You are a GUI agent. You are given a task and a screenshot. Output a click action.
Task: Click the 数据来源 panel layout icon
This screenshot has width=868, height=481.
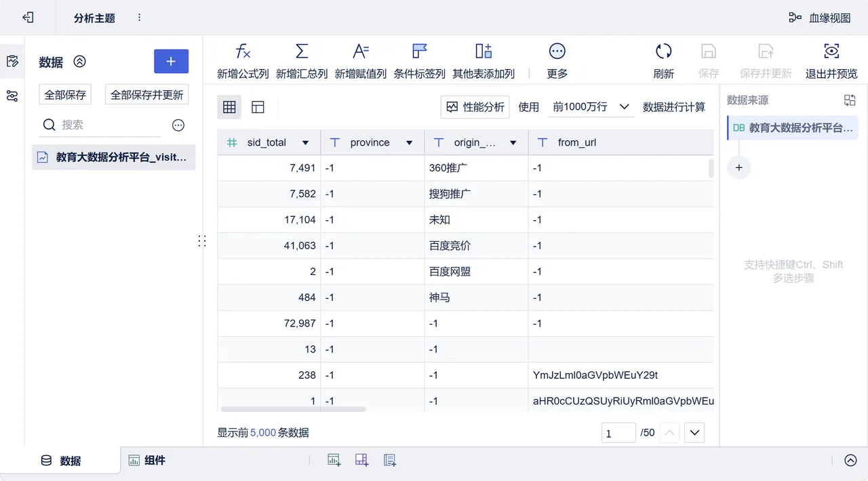(850, 100)
